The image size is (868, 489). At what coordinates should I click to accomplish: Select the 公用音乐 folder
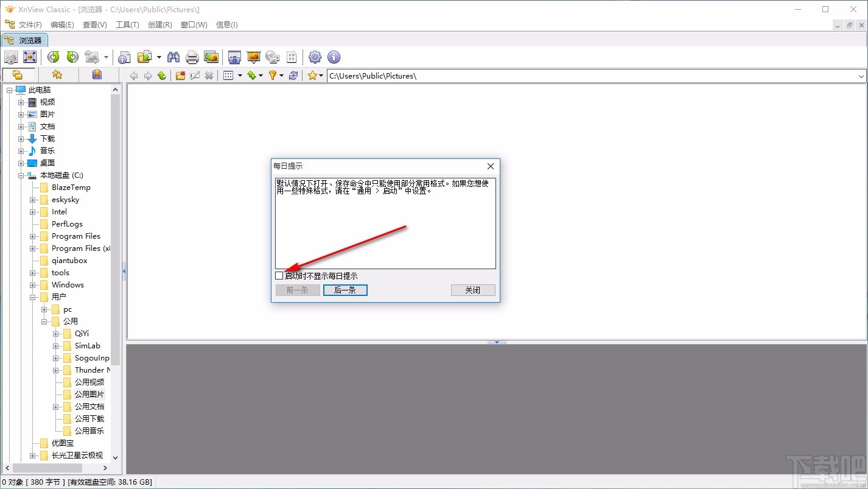click(x=89, y=431)
